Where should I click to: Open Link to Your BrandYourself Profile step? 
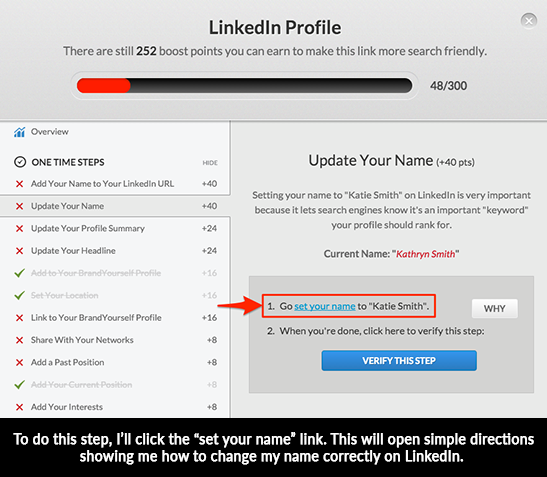pos(115,318)
